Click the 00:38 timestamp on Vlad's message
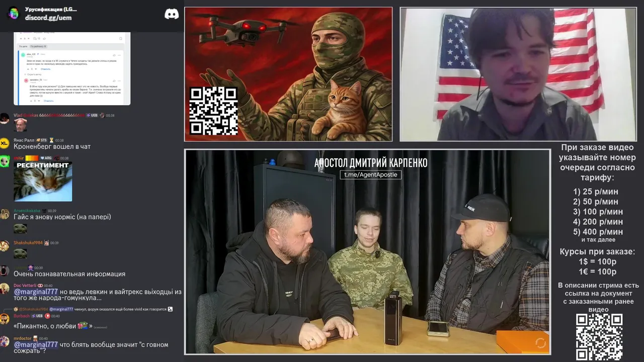The width and height of the screenshot is (644, 362). click(x=110, y=115)
